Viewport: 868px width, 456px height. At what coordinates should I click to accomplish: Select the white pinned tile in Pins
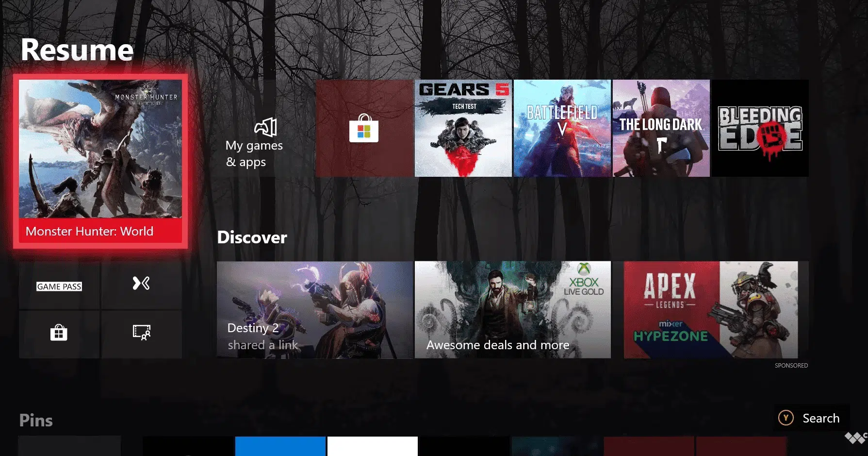(x=373, y=446)
